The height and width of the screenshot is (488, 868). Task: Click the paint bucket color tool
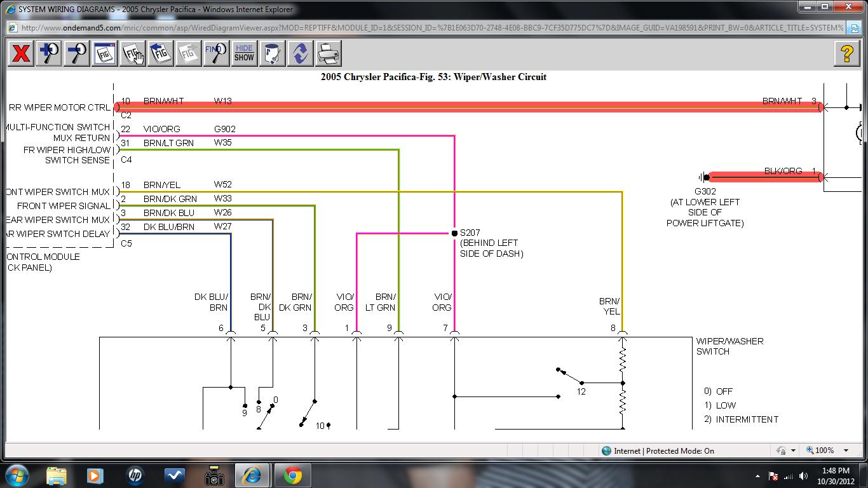tap(272, 53)
